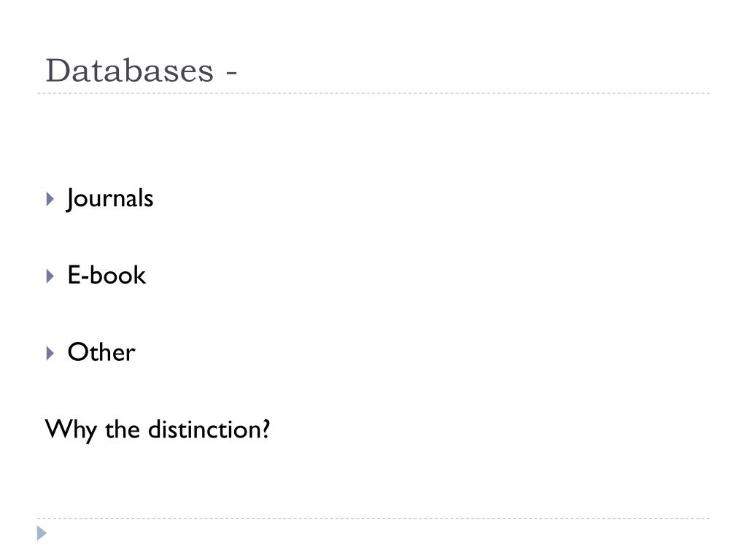Click the triangle bullet beside Journals
Image resolution: width=747 pixels, height=560 pixels.
click(x=50, y=199)
